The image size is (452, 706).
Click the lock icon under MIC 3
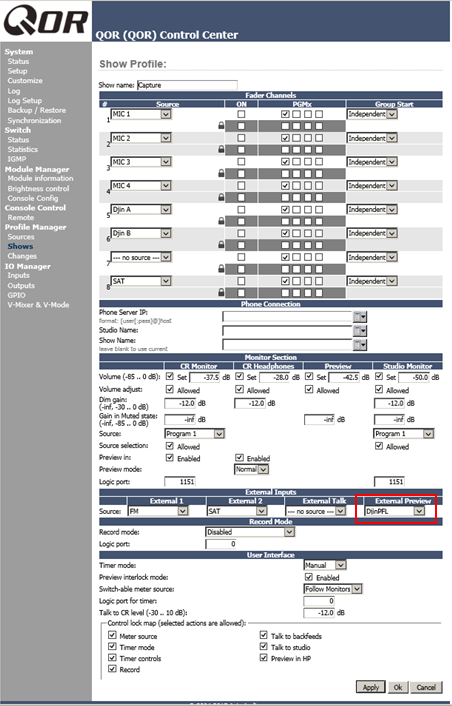[x=221, y=173]
